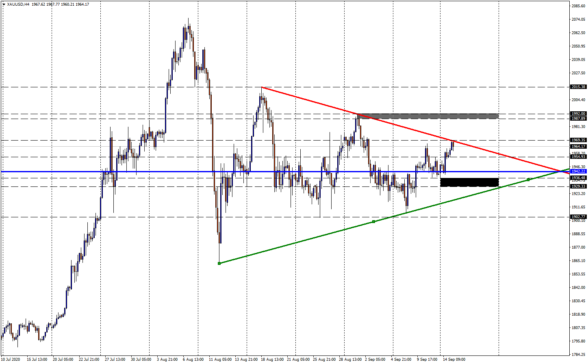
Task: Click the 1929.33 price label
Action: [578, 186]
